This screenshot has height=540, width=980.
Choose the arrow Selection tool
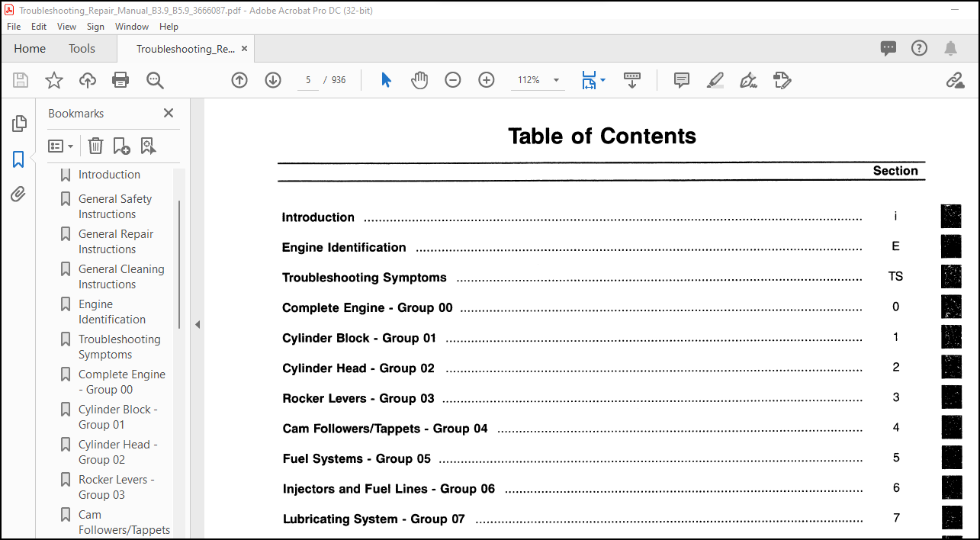point(386,80)
